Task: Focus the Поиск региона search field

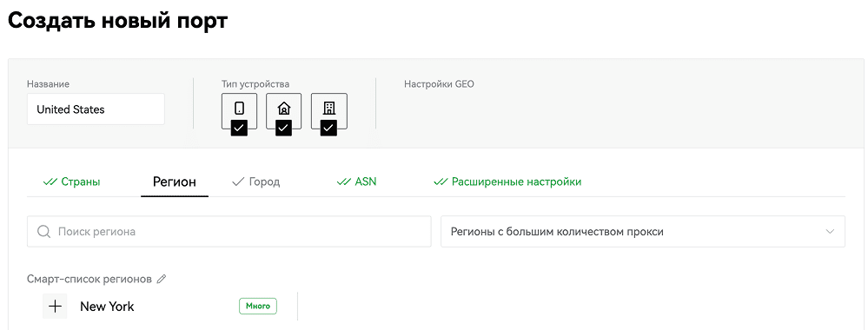Action: [x=229, y=232]
